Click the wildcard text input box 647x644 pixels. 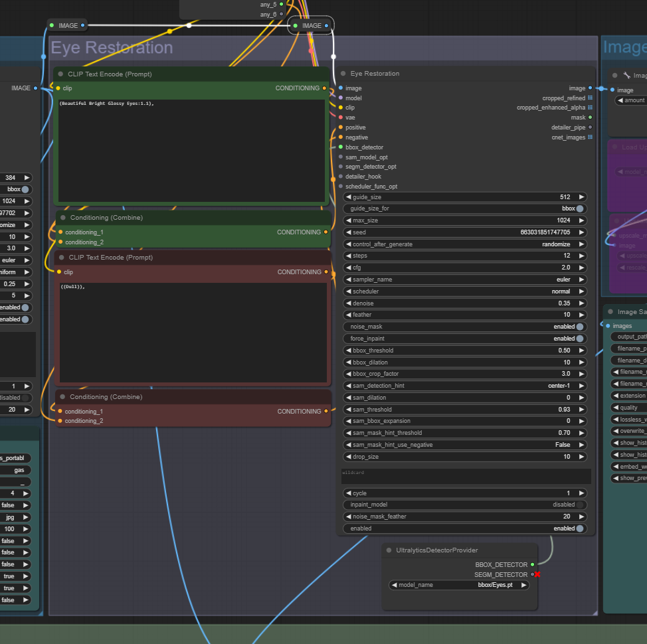pos(465,476)
